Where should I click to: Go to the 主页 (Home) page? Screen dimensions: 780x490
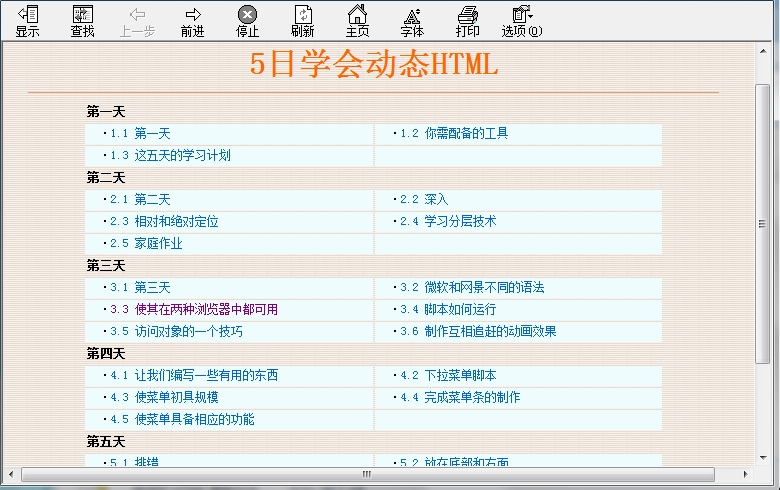coord(357,21)
